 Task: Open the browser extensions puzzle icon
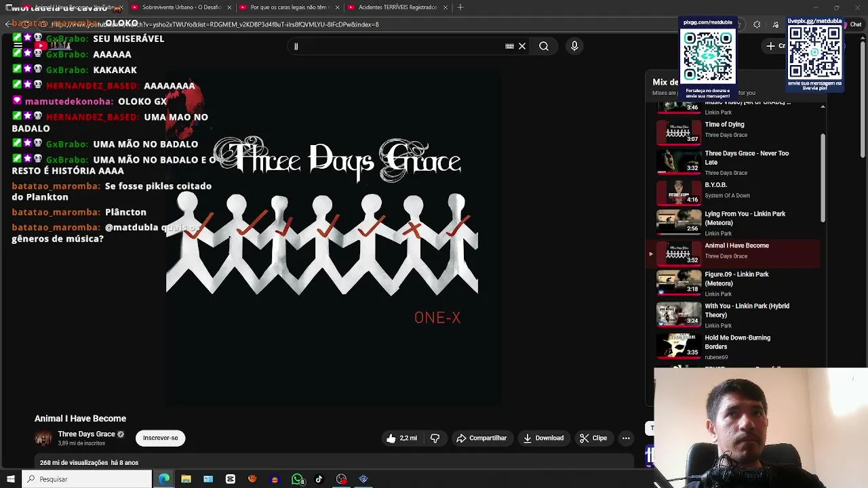pos(757,24)
